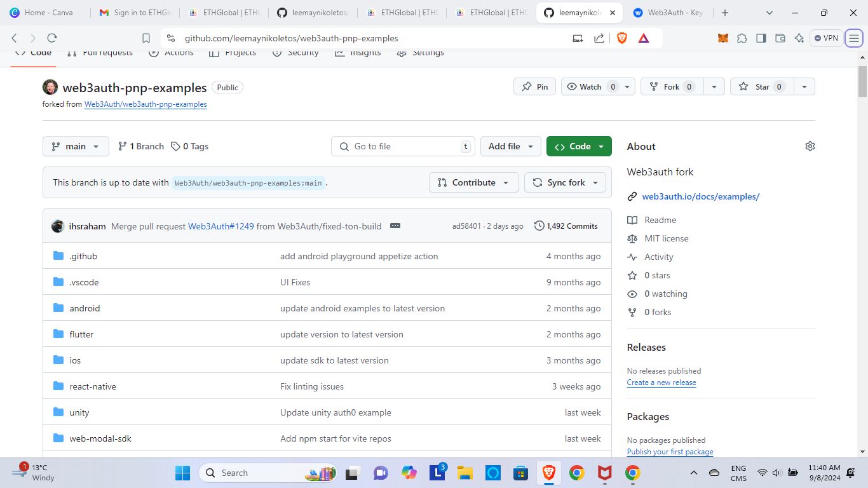
Task: Open File Explorer from the taskbar
Action: pos(465,473)
